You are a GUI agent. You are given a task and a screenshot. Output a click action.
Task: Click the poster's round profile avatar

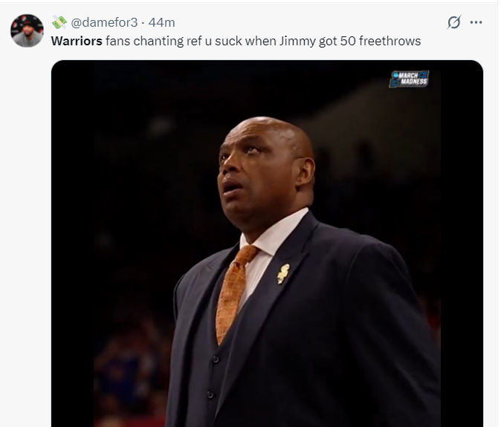coord(27,30)
